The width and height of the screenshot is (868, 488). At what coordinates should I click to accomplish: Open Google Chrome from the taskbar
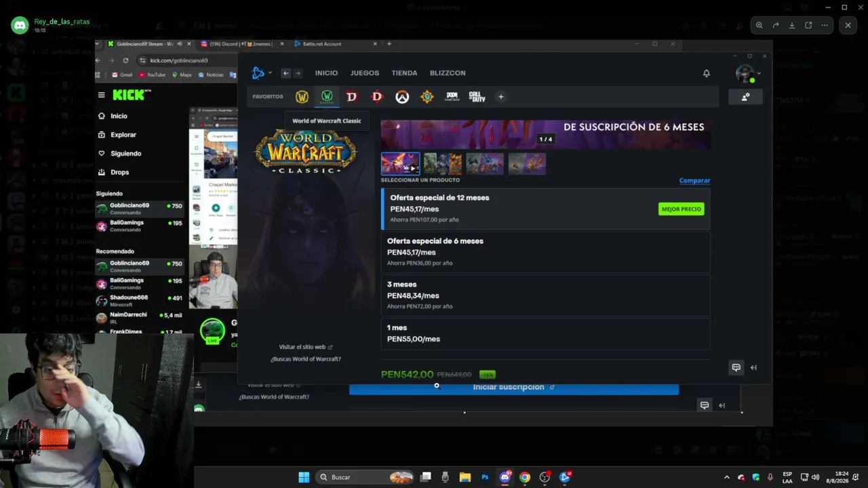point(525,477)
